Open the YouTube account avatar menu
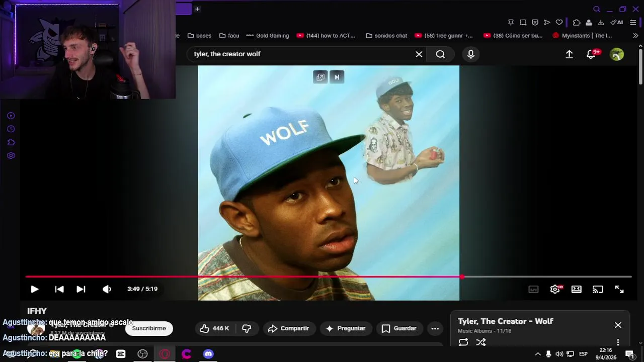This screenshot has width=644, height=362. pos(617,54)
